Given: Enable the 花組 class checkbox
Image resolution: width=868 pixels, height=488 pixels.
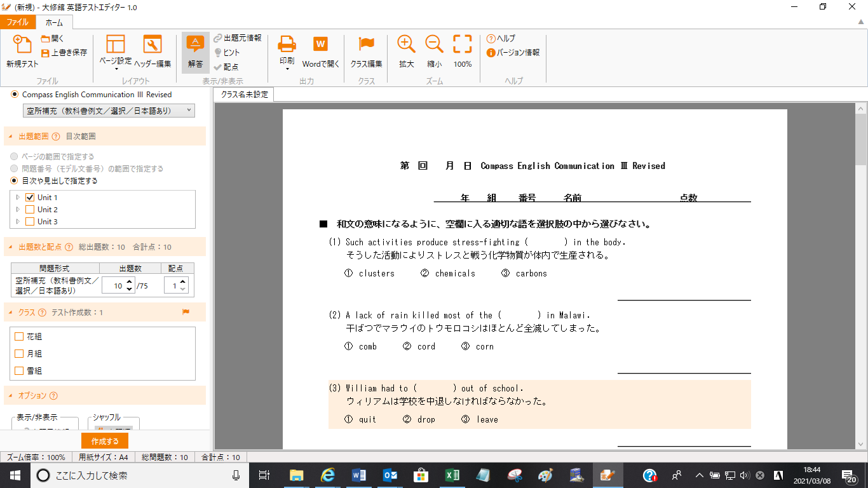Looking at the screenshot, I should [19, 337].
